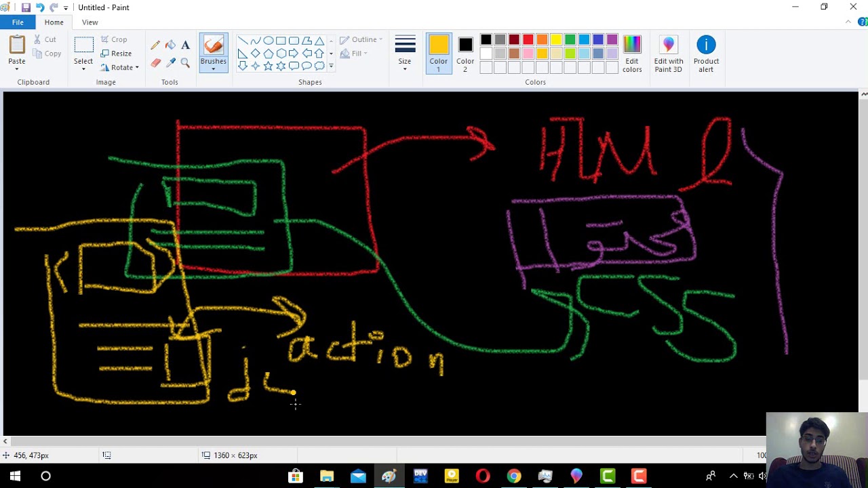Select the Eraser tool
Screen dimensions: 868x488
click(155, 63)
